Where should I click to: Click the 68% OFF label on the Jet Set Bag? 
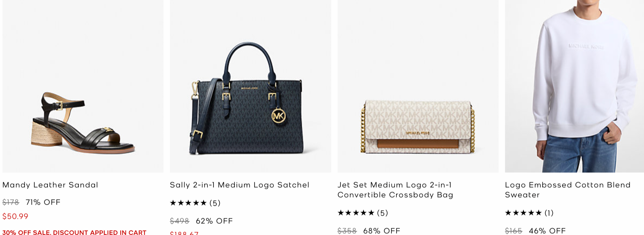[x=382, y=231]
